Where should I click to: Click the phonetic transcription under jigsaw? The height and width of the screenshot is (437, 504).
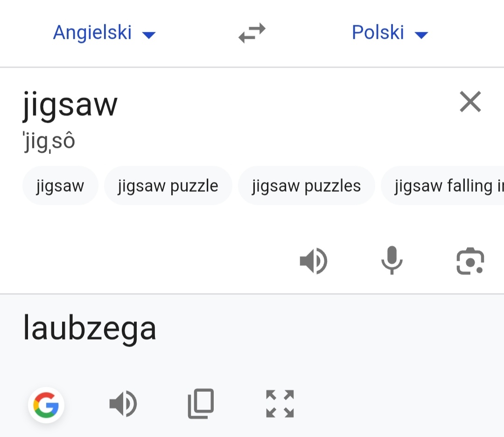pyautogui.click(x=49, y=141)
